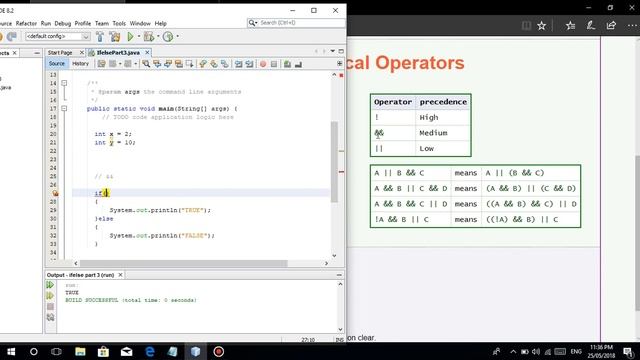Viewport: 640px width, 360px height.
Task: Collapse the Javadoc comment fold at line 14
Action: click(x=64, y=83)
